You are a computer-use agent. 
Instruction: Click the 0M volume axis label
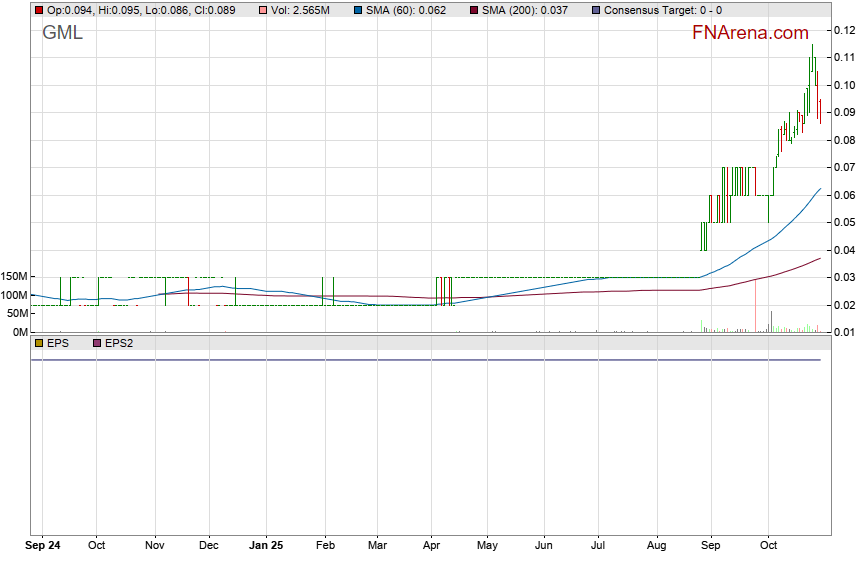tap(19, 332)
